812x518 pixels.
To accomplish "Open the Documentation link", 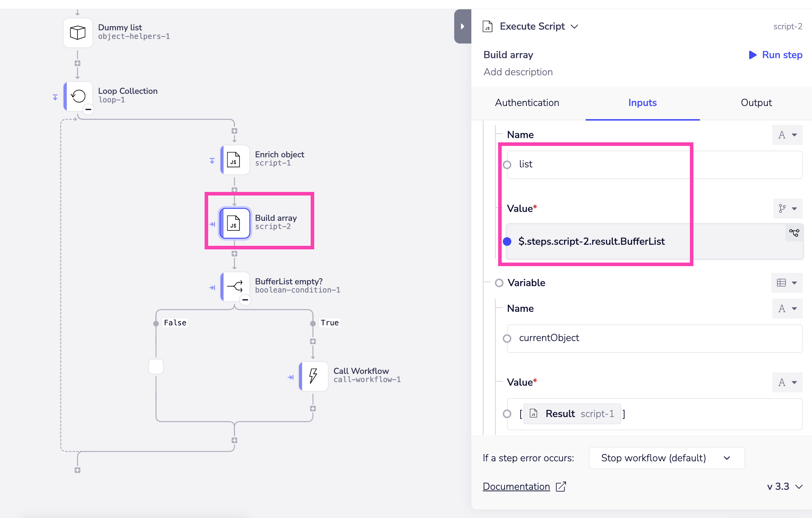I will (x=516, y=487).
